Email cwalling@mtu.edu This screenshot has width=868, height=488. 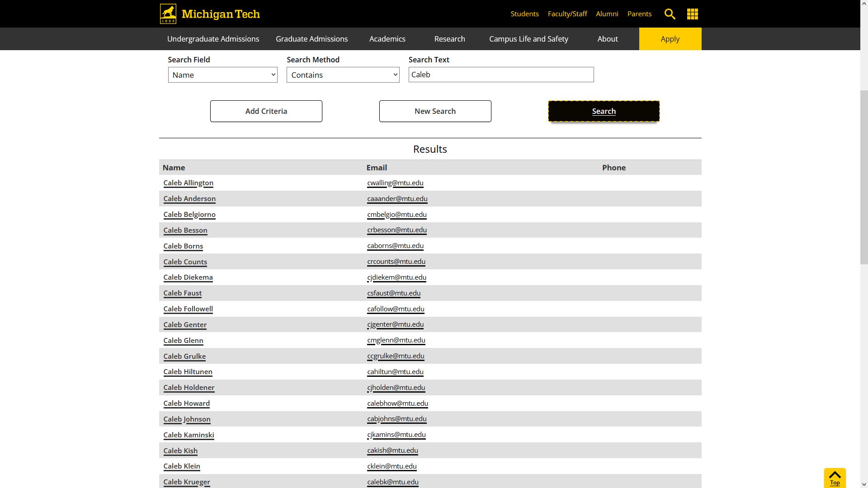pyautogui.click(x=395, y=183)
